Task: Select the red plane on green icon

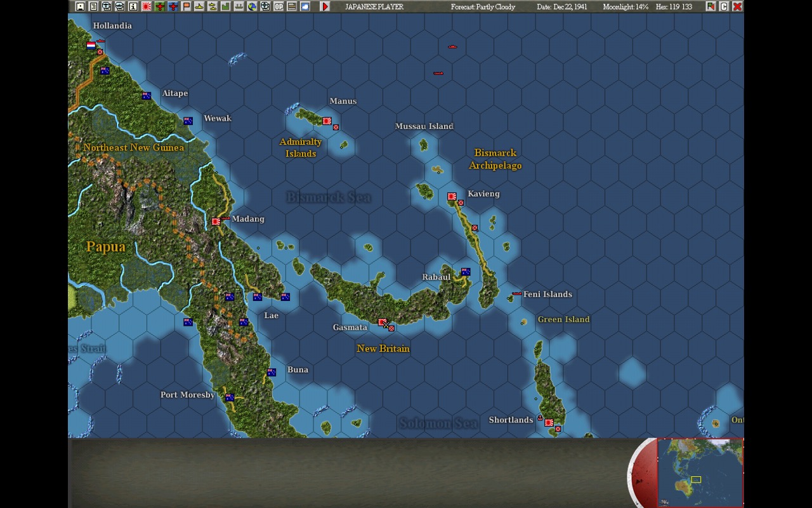Action: [160, 6]
